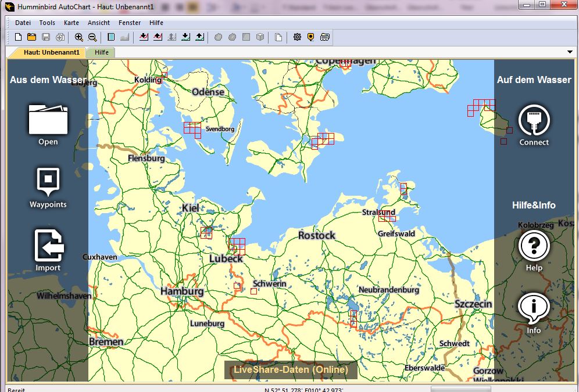The image size is (579, 392).
Task: Select the Haut: Unbenannt1 tab
Action: click(51, 52)
